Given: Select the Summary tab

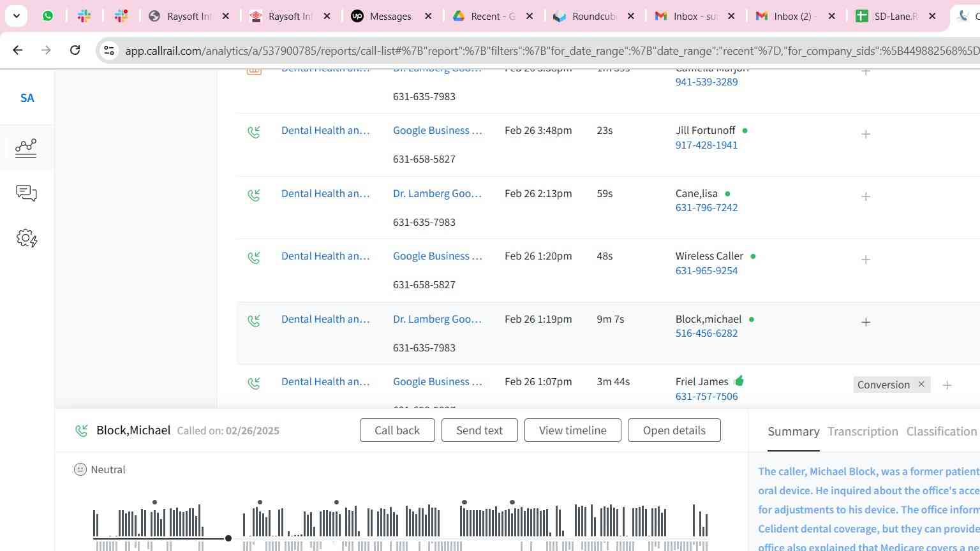Looking at the screenshot, I should [x=793, y=432].
